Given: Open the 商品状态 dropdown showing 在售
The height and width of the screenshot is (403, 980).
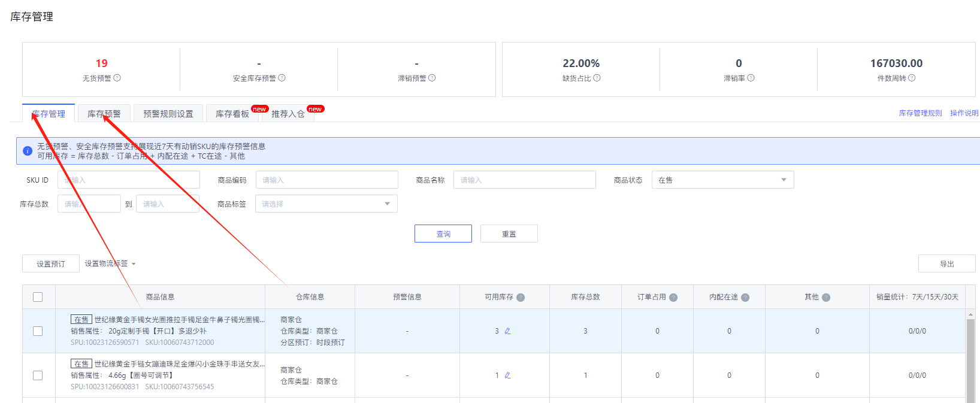Looking at the screenshot, I should coord(722,180).
